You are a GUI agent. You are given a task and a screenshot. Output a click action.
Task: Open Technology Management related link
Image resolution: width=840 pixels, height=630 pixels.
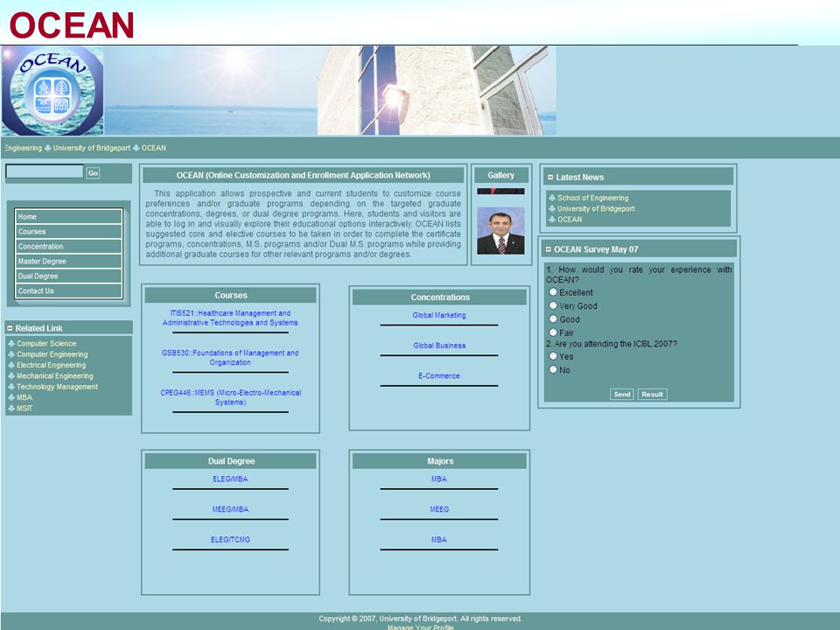pos(58,386)
